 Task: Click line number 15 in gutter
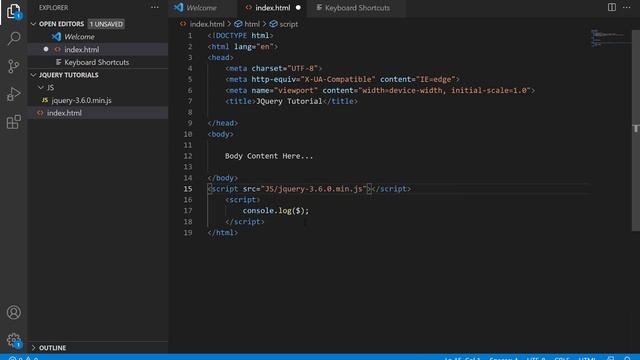click(188, 189)
